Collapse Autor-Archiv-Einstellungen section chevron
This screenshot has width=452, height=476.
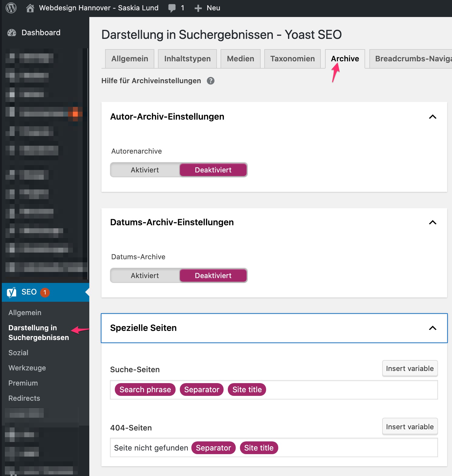[x=433, y=117]
